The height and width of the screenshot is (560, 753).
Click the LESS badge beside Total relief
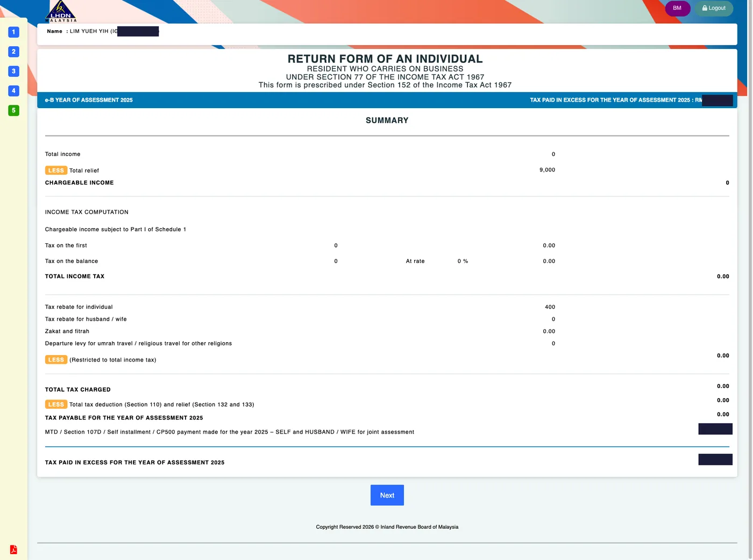(x=56, y=171)
